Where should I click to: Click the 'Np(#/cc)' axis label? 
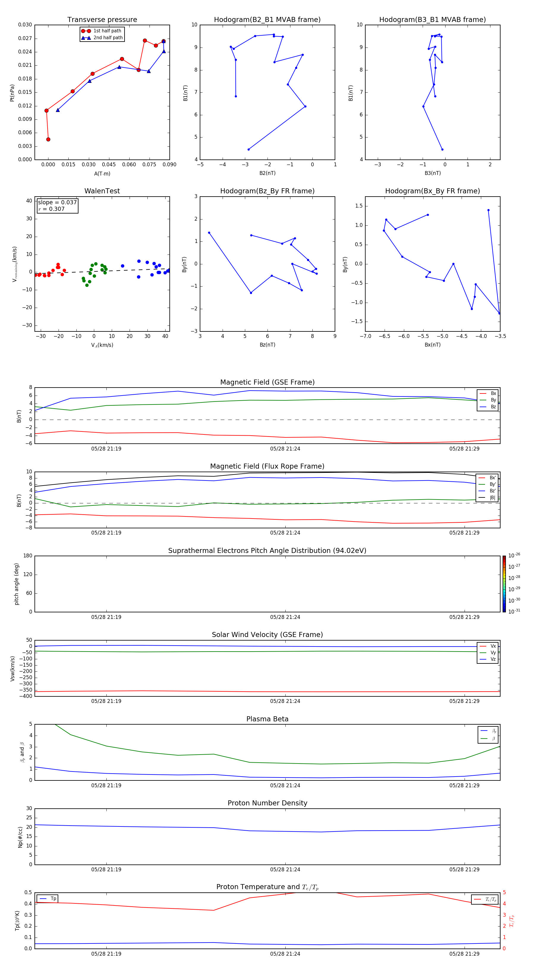point(20,837)
